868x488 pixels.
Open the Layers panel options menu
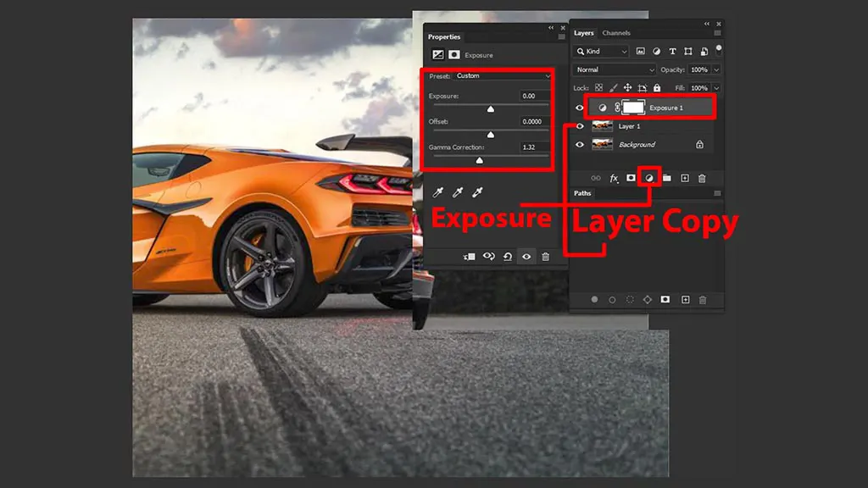[717, 33]
